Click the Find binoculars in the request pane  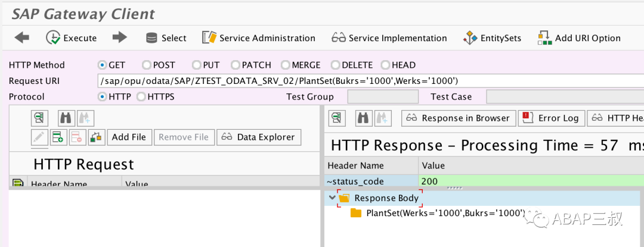67,118
